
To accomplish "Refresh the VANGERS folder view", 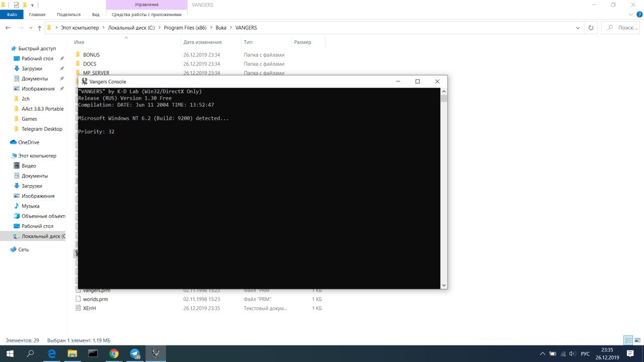I will [x=591, y=28].
